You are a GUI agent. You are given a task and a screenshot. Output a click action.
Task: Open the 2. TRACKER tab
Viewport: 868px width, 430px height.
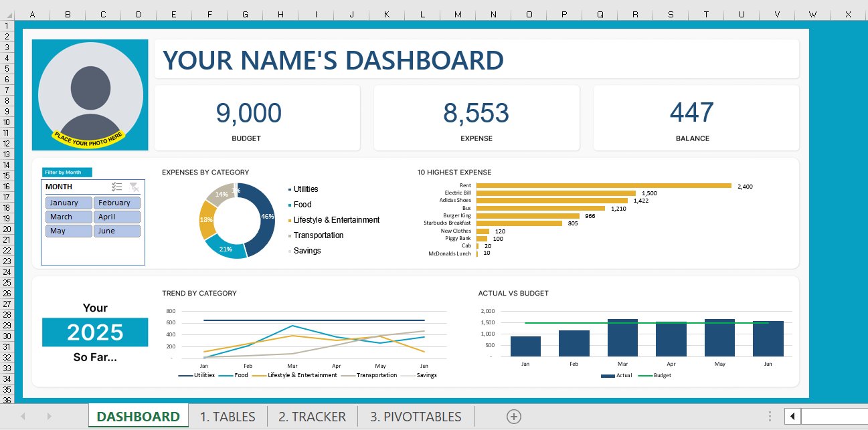[311, 416]
